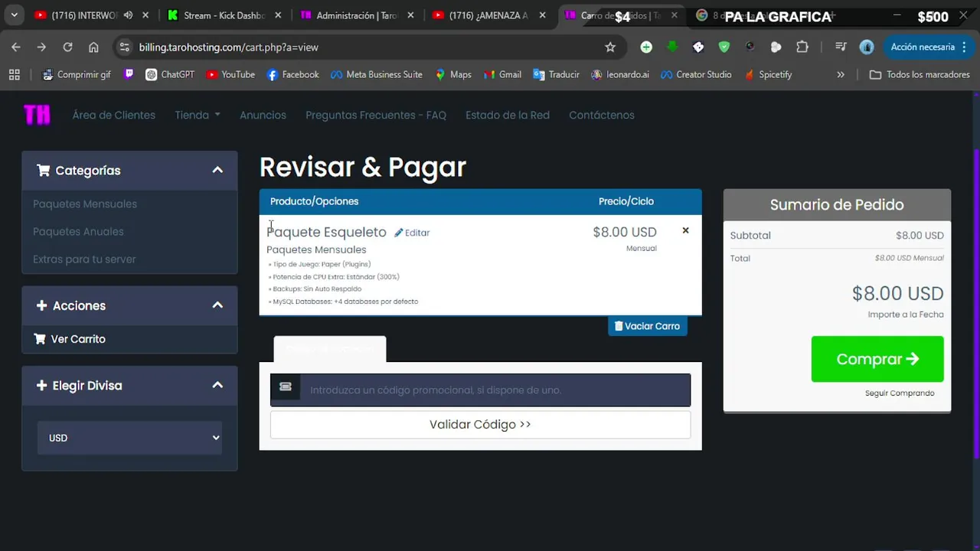Screen dimensions: 980x551
Task: Edit the Paquete Esqueleto product
Action: point(412,233)
